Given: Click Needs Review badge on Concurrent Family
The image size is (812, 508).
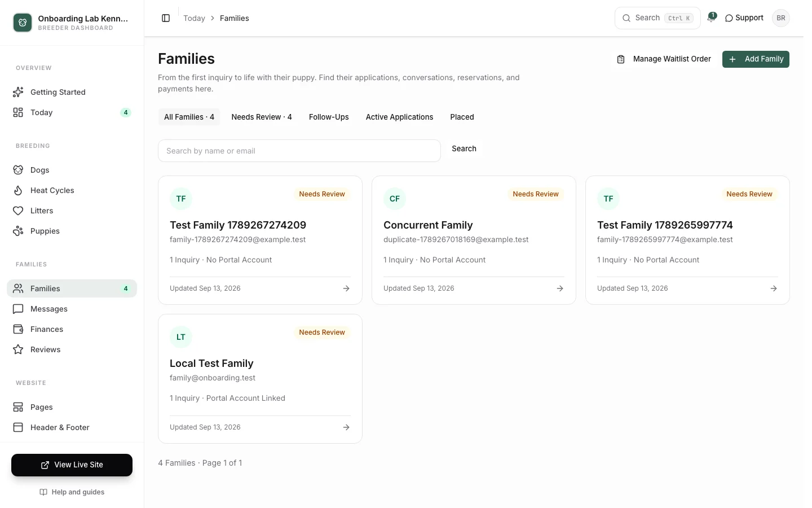Looking at the screenshot, I should tap(536, 194).
